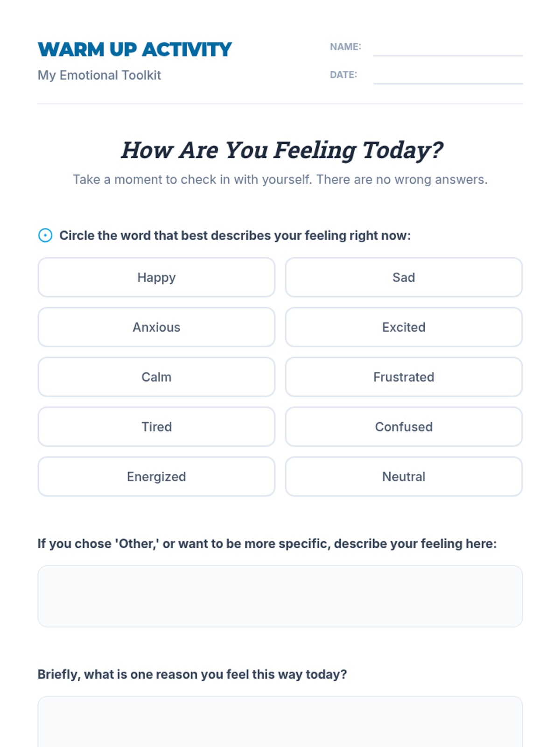Viewport: 560px width, 747px height.
Task: Click the Name input line
Action: click(448, 48)
